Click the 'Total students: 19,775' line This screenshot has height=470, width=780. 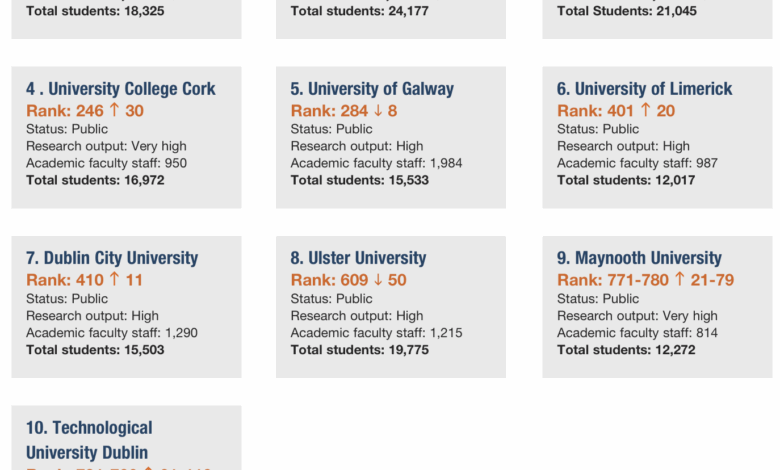[x=360, y=350]
